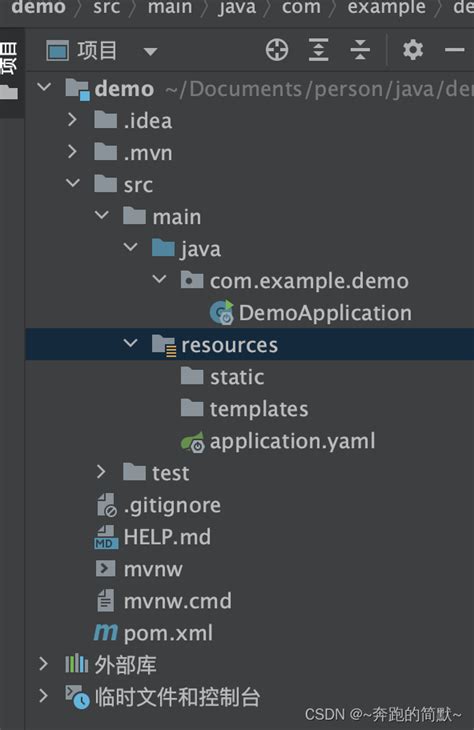Select the DemoApplication Spring Boot class
This screenshot has width=474, height=730.
pyautogui.click(x=311, y=312)
